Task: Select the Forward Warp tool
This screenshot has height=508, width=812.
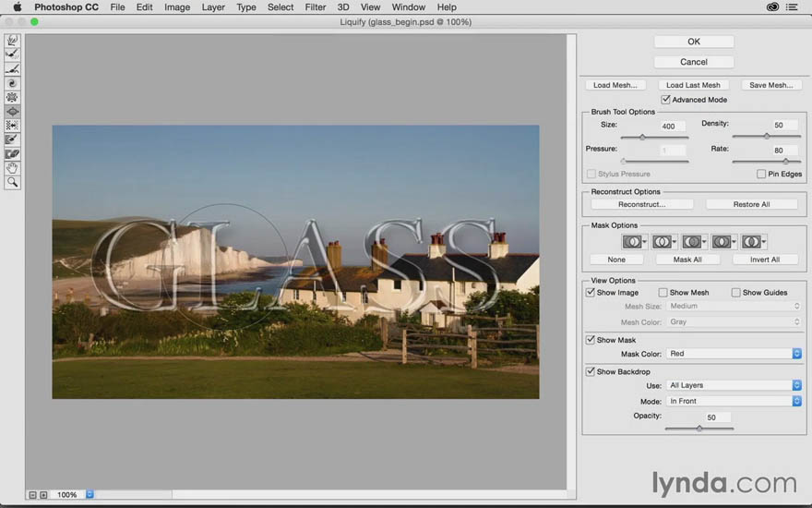Action: (12, 41)
